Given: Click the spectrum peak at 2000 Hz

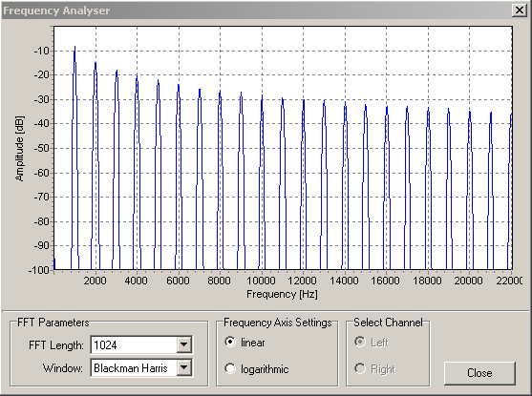Looking at the screenshot, I should tap(96, 63).
